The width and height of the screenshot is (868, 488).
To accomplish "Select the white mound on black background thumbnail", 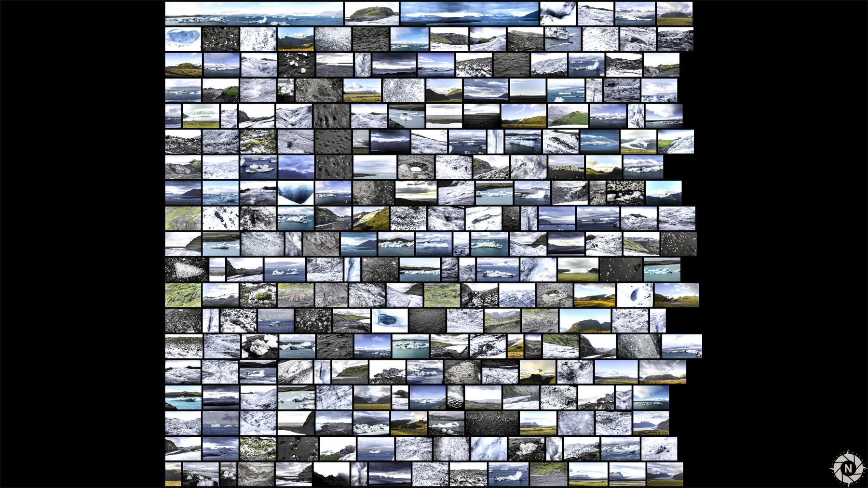I will point(187,269).
